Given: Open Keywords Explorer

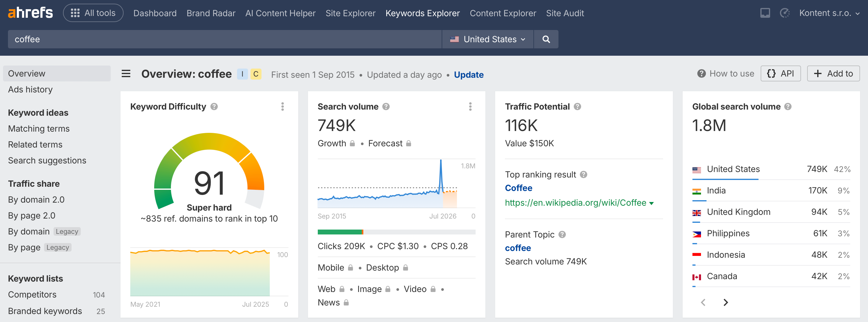Looking at the screenshot, I should pos(422,13).
